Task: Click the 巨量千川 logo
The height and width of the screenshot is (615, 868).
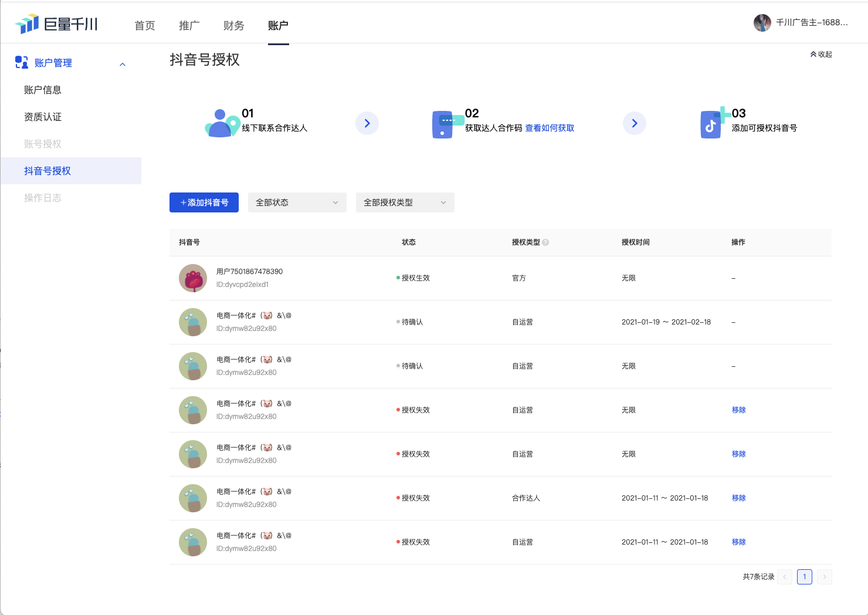Action: pos(56,24)
